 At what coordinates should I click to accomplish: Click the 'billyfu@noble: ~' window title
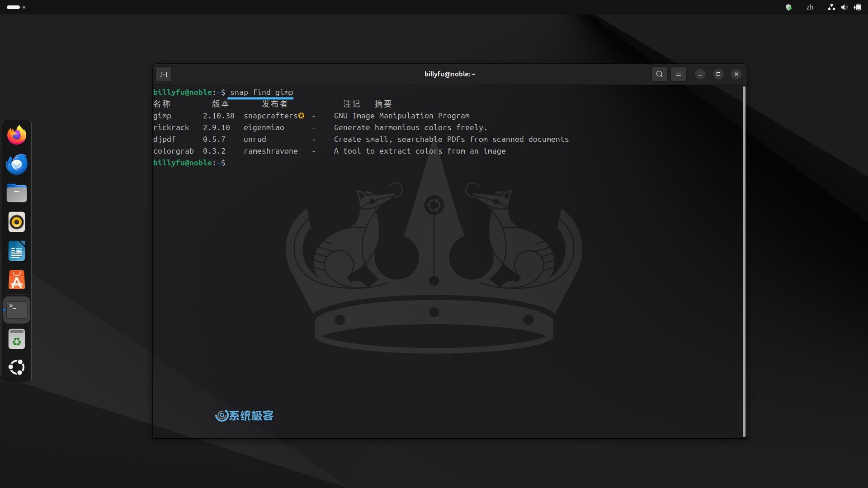tap(450, 74)
